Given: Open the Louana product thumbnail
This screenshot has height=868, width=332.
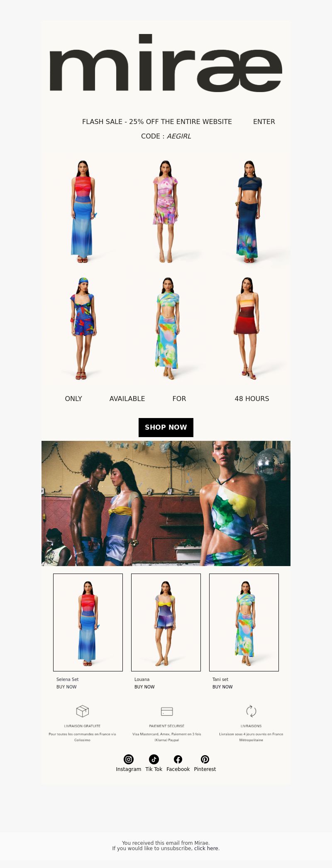Looking at the screenshot, I should (166, 622).
